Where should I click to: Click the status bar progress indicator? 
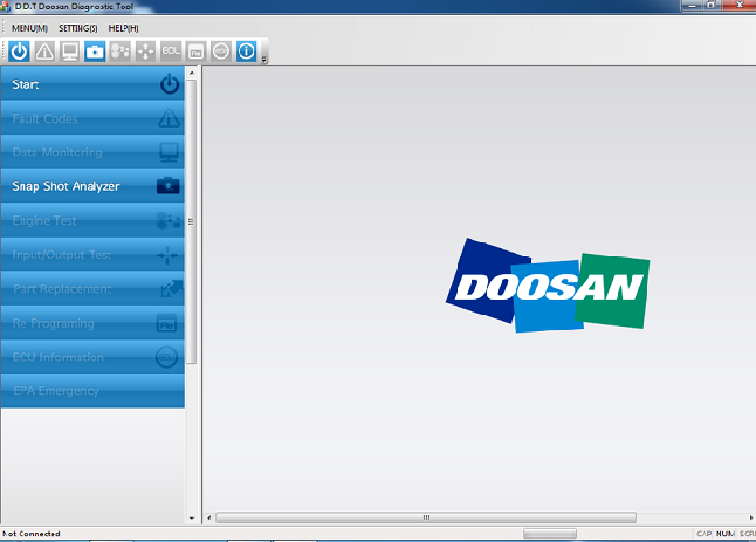click(550, 534)
